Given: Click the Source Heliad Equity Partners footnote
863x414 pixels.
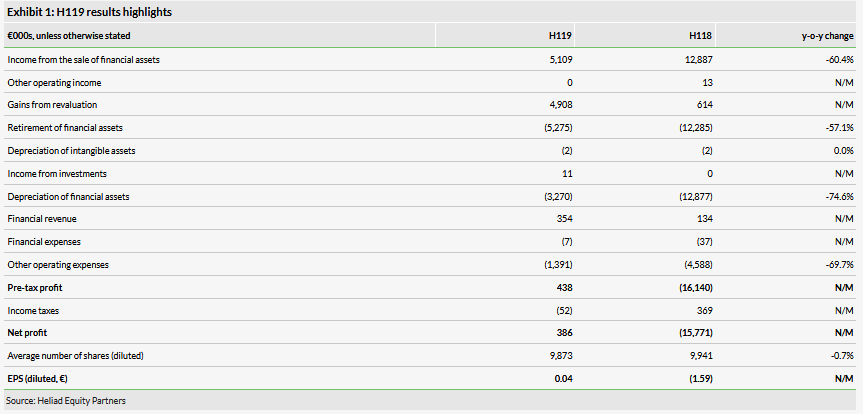Looking at the screenshot, I should 65,401.
